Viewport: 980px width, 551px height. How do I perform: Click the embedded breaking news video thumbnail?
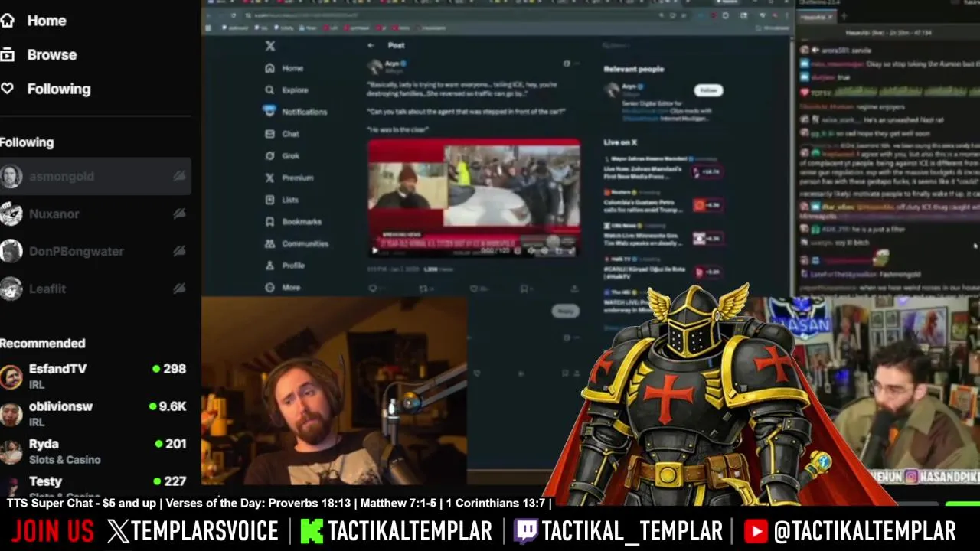tap(474, 197)
